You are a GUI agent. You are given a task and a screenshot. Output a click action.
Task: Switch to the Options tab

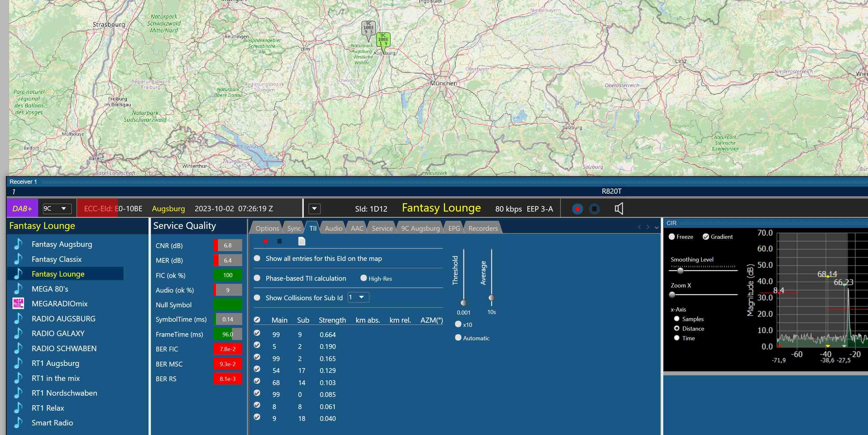click(267, 228)
